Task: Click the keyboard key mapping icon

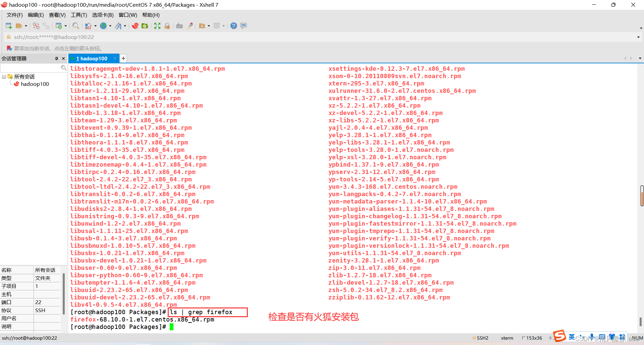Action: [179, 26]
